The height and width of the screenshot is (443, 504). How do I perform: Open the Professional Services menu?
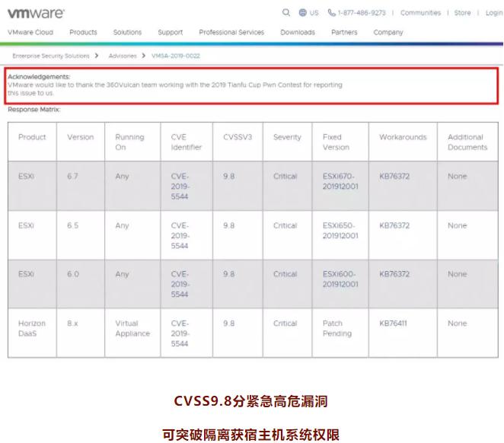231,32
